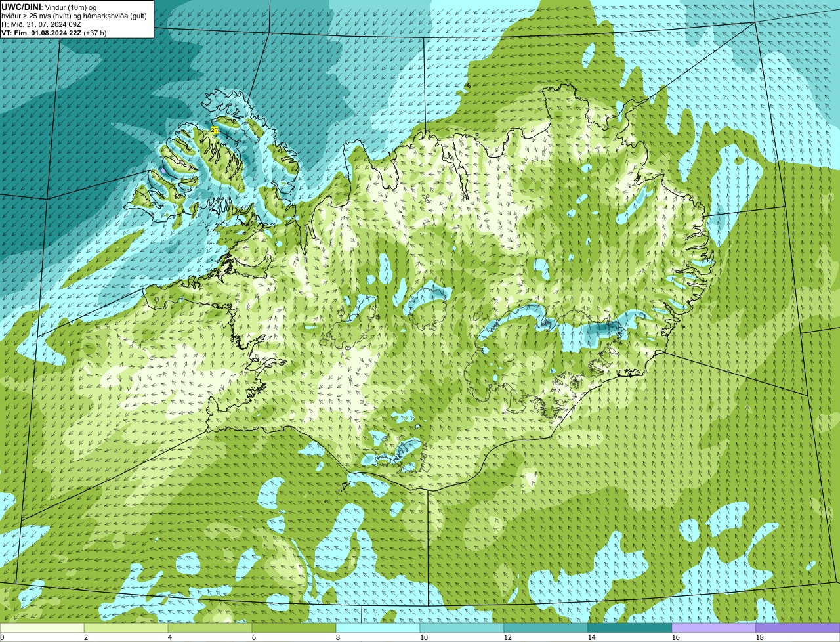Click the yellow 27 gust marker
Image resolution: width=840 pixels, height=642 pixels.
point(214,130)
